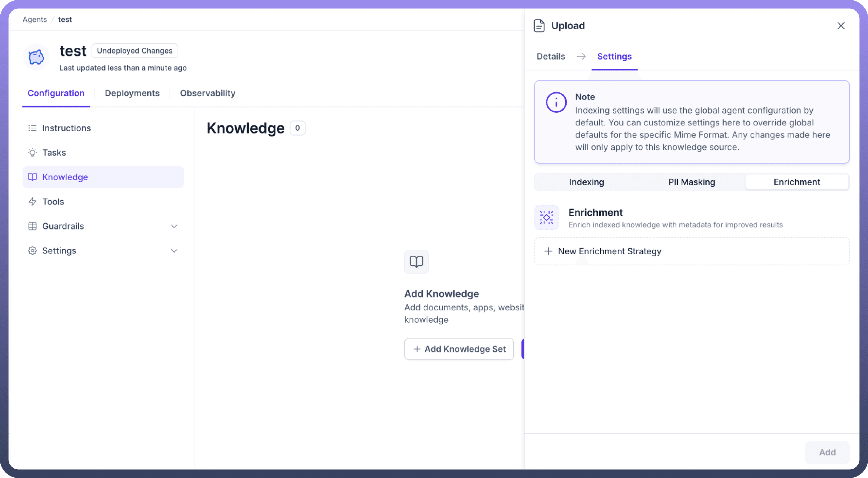
Task: Click the Instructions list icon in sidebar
Action: pyautogui.click(x=32, y=128)
